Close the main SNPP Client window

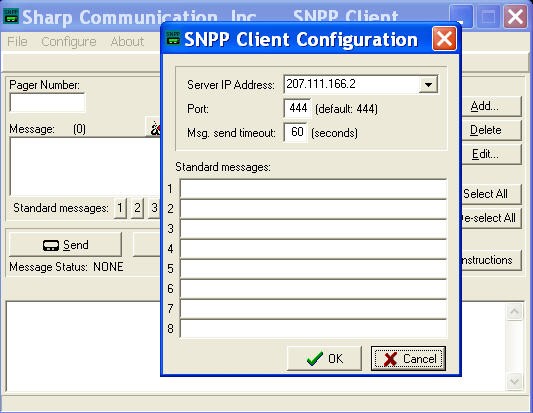(x=515, y=16)
